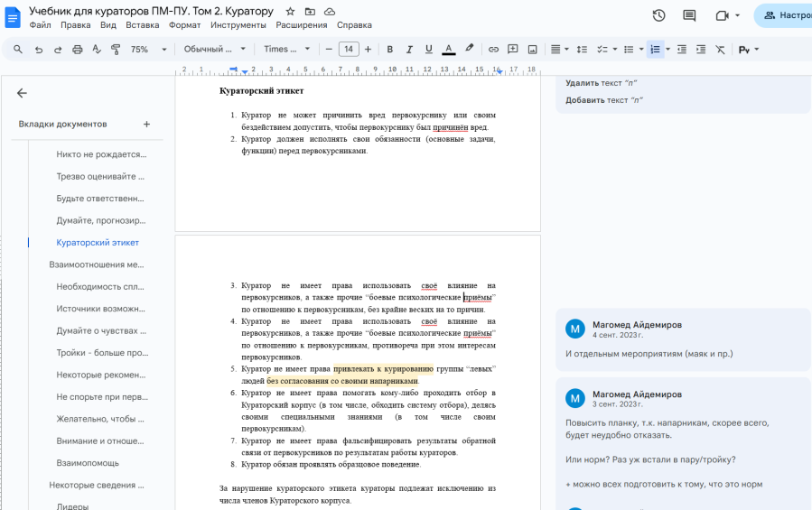Open the Файл menu
Viewport: 812px width, 510px height.
point(40,25)
